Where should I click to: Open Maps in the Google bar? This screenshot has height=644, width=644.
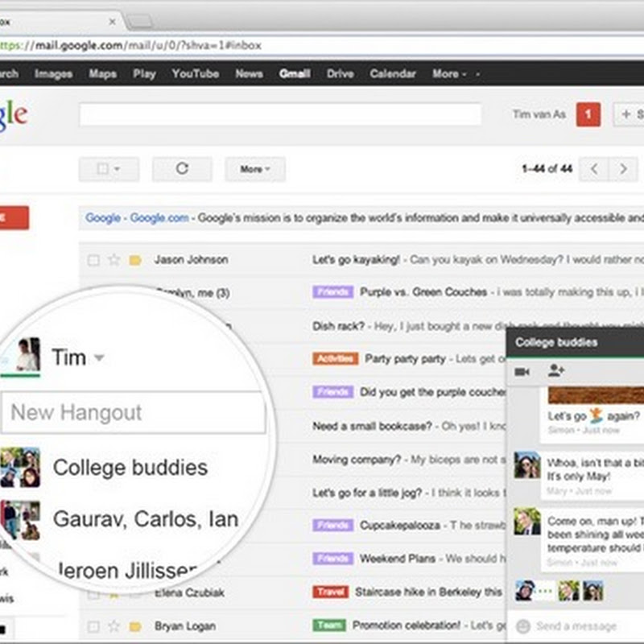(x=103, y=74)
